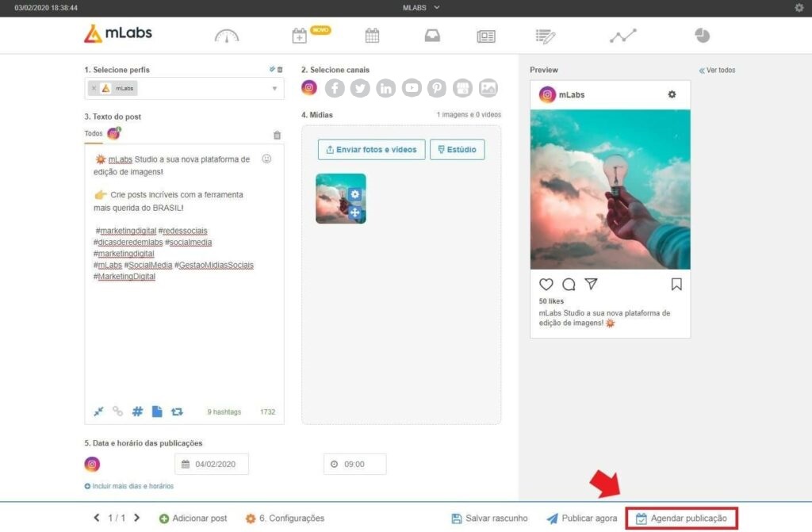This screenshot has width=812, height=532.
Task: Select the uploaded media thumbnail
Action: pos(341,198)
